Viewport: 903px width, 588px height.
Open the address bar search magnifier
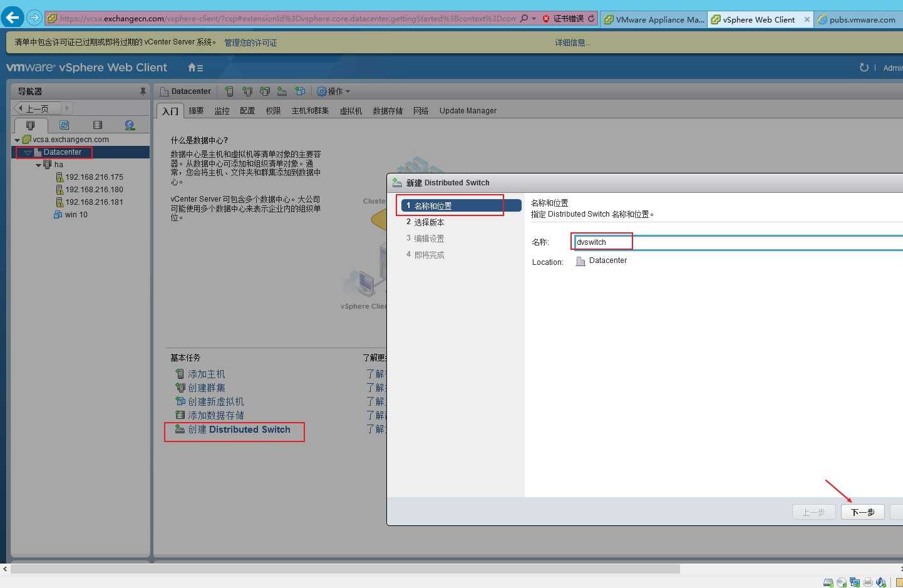tap(524, 19)
